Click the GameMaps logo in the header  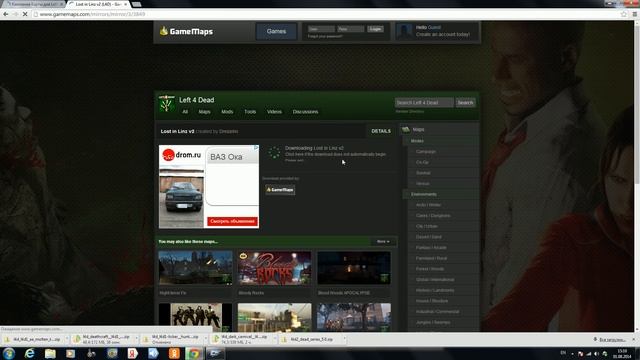(x=186, y=31)
